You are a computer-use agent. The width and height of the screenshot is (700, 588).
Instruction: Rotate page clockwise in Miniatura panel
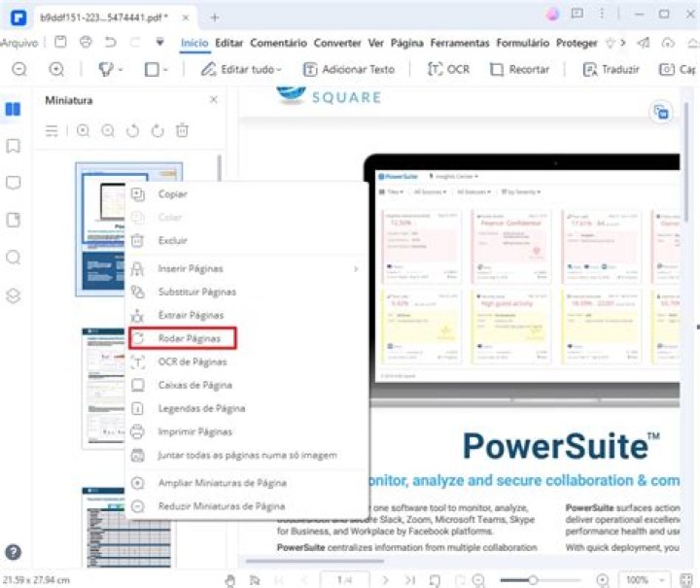point(157,130)
